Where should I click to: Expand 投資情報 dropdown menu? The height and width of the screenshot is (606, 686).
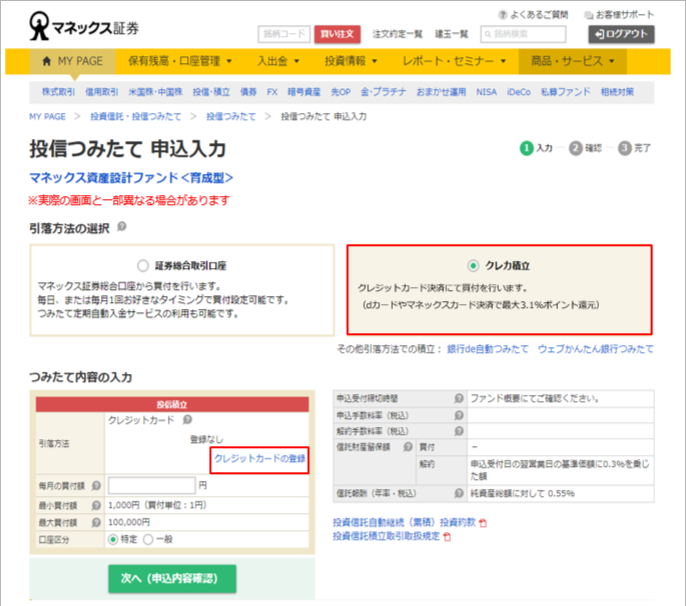pyautogui.click(x=350, y=61)
